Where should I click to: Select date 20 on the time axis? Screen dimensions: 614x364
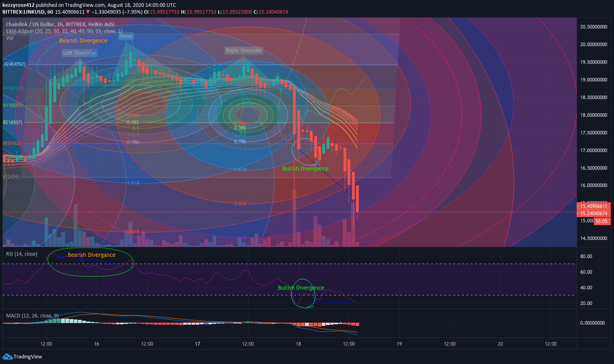[x=500, y=344]
